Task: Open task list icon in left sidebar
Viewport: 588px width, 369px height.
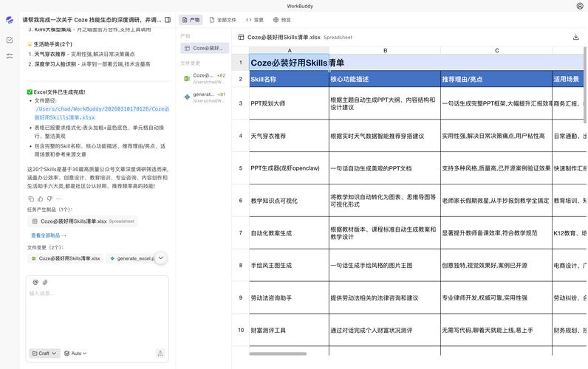Action: point(10,56)
